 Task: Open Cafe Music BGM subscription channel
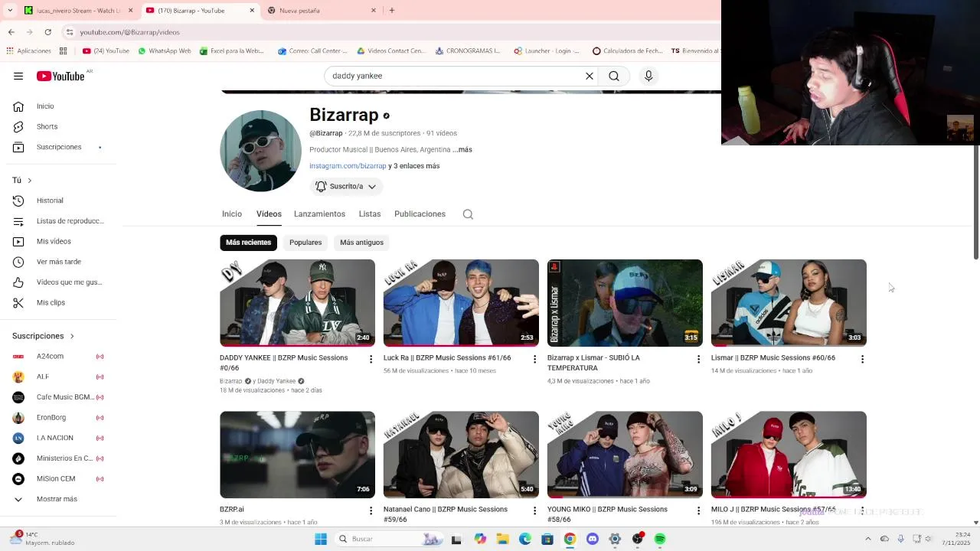[x=58, y=397]
